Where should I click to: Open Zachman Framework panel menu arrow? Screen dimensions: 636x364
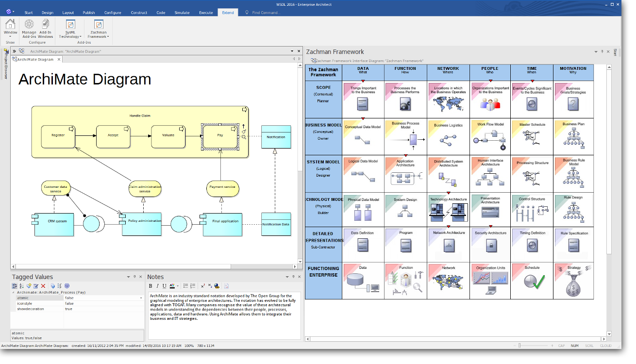click(596, 51)
